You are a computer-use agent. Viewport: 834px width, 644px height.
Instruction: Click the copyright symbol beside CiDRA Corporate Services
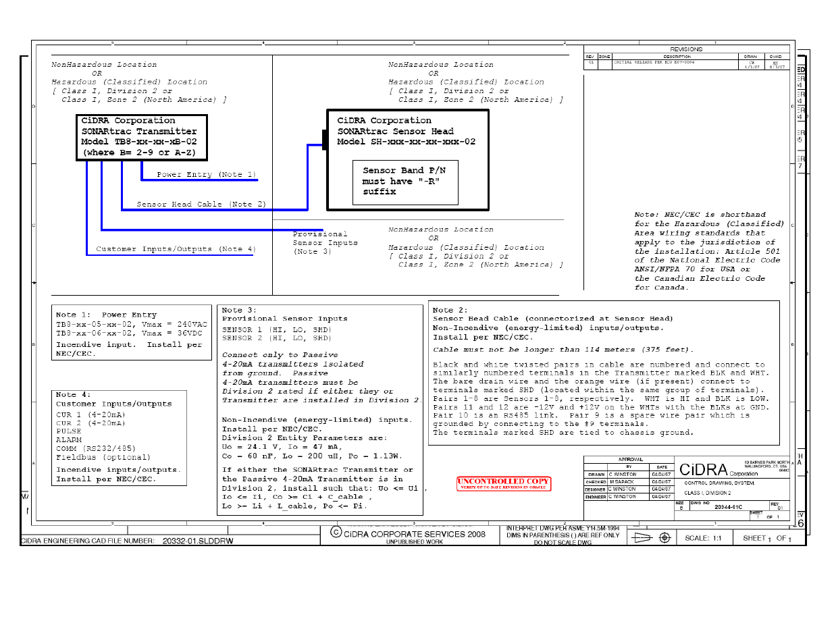click(x=336, y=533)
